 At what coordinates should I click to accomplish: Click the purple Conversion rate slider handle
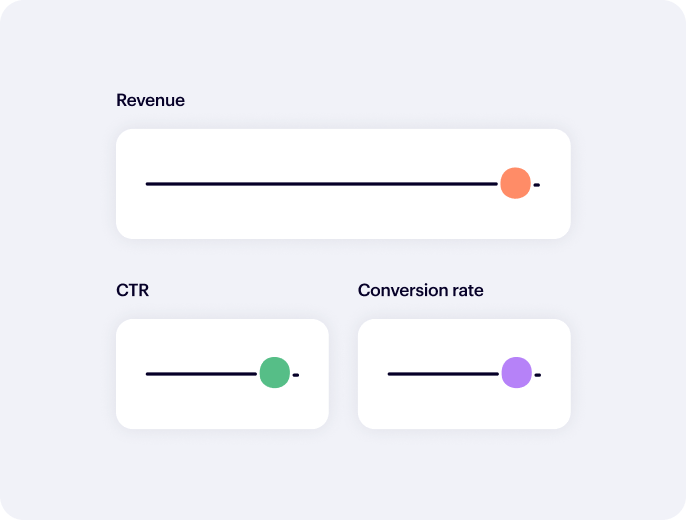tap(516, 373)
